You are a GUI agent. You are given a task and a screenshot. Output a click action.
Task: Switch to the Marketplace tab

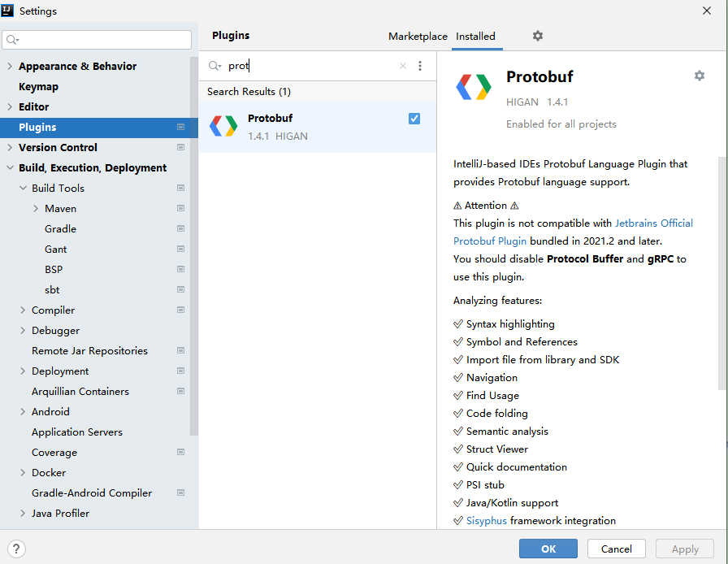tap(418, 37)
